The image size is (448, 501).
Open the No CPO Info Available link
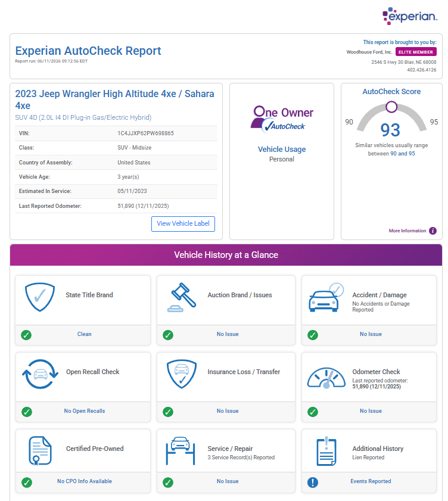[x=85, y=481]
